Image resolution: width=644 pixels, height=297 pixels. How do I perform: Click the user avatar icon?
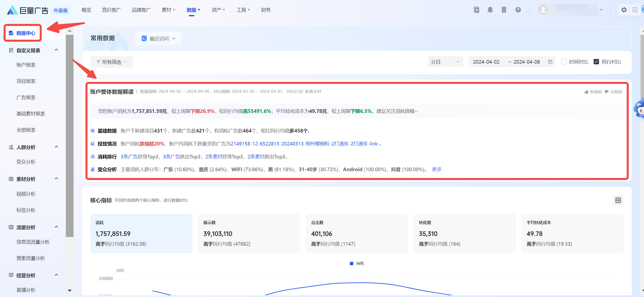click(543, 10)
